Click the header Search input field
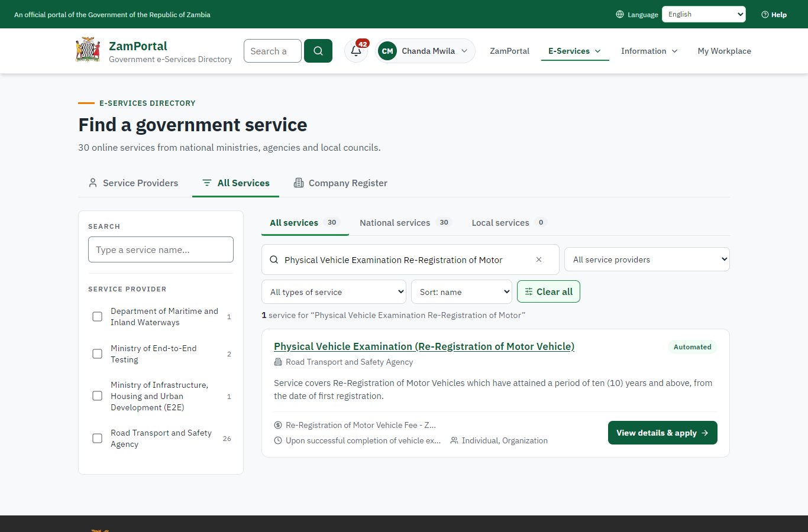The height and width of the screenshot is (532, 808). point(273,51)
